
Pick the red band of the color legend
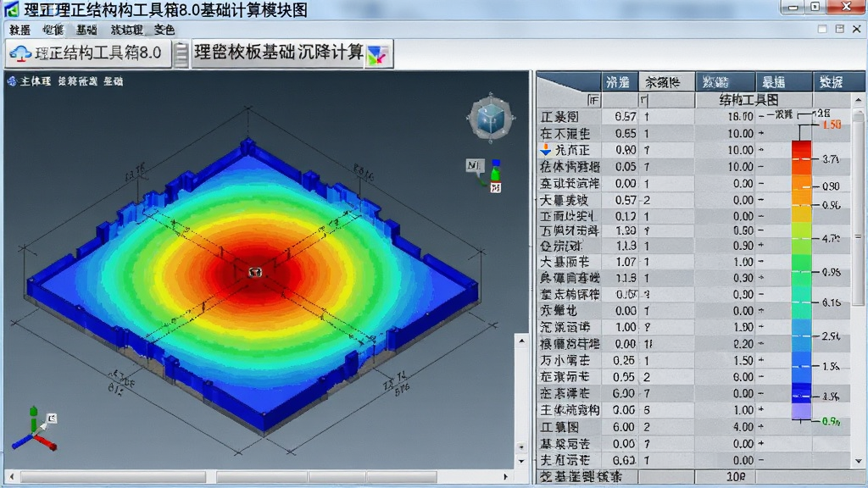(x=801, y=150)
